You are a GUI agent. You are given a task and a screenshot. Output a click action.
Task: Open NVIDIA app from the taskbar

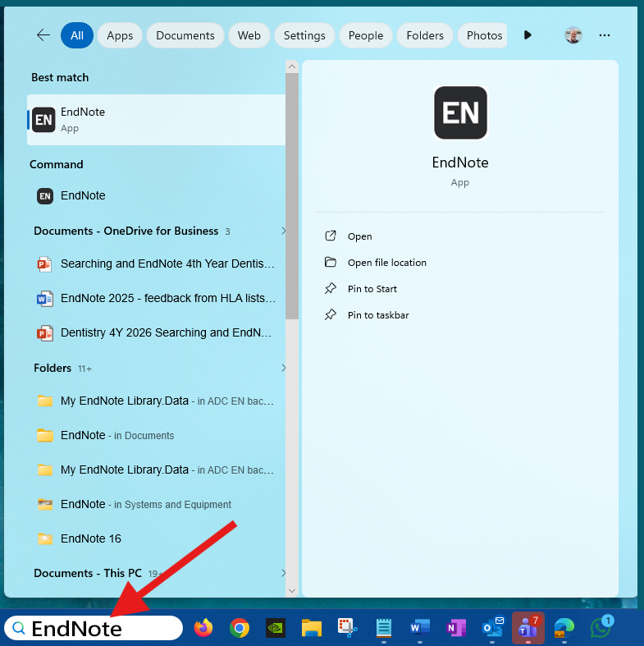[x=276, y=628]
